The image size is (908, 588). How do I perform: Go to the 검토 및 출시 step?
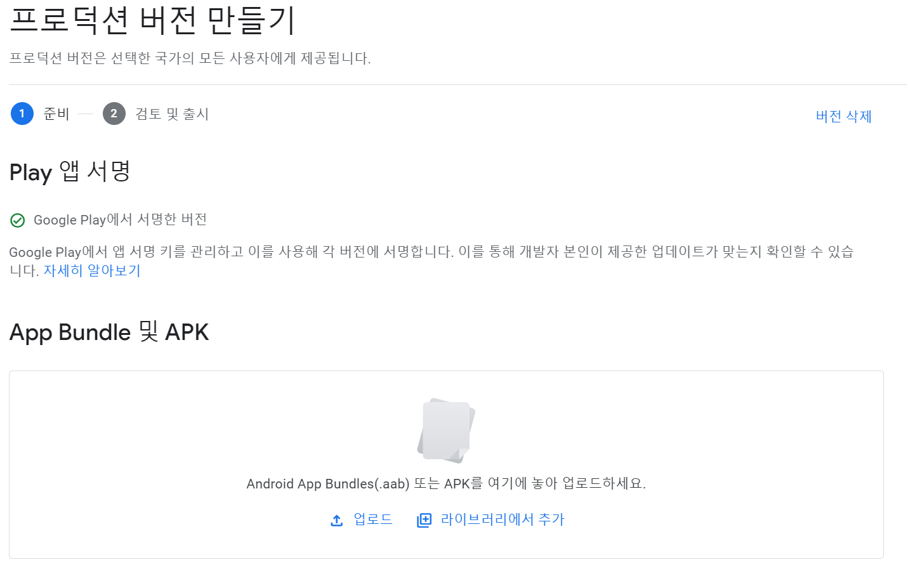tap(172, 114)
